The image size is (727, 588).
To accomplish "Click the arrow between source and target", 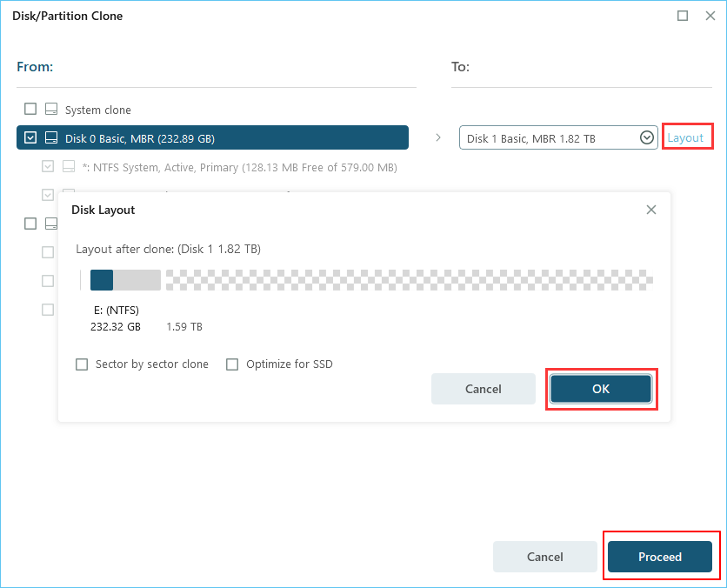I will pos(438,137).
